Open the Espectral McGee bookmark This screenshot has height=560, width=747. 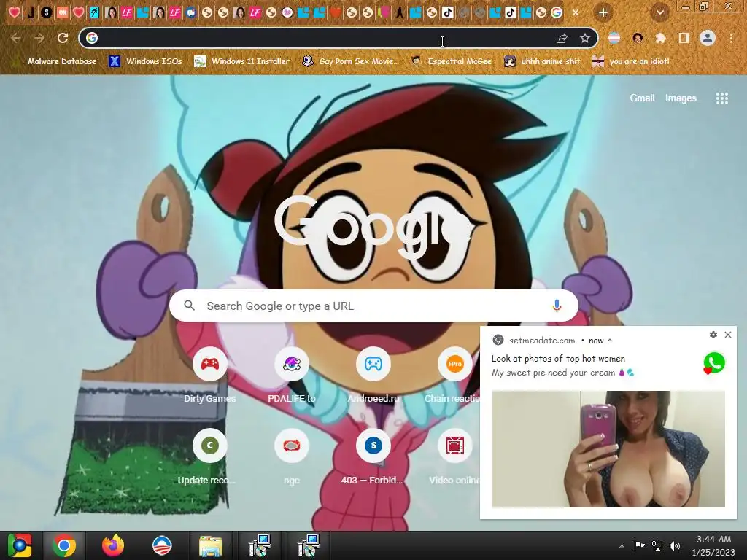(452, 61)
